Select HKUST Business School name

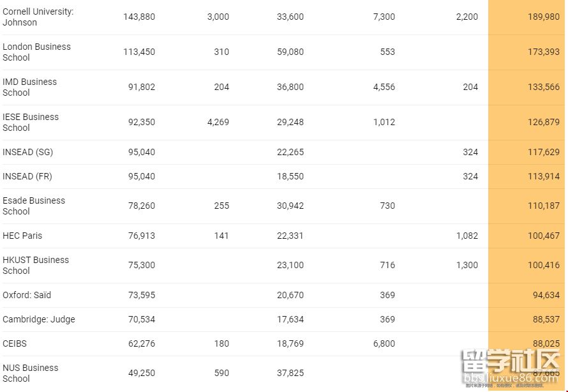(36, 265)
